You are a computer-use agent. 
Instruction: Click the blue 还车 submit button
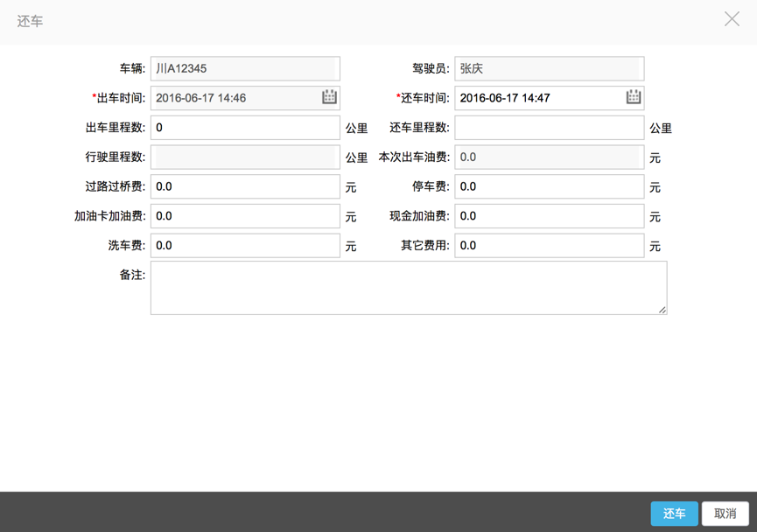tap(674, 514)
